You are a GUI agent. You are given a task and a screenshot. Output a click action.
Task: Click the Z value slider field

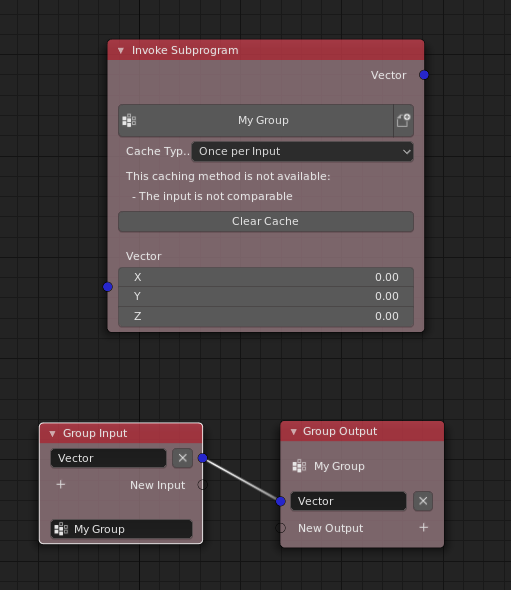266,316
